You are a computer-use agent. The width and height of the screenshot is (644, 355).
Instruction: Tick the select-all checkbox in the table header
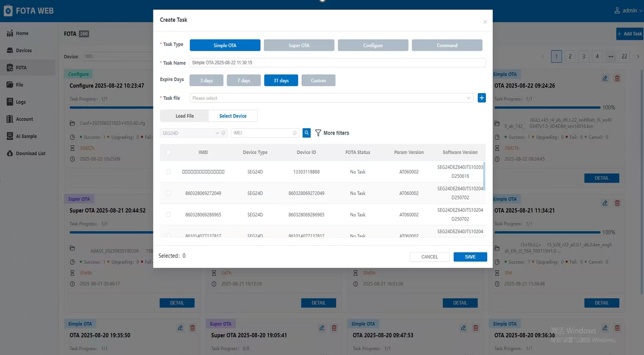click(x=168, y=152)
